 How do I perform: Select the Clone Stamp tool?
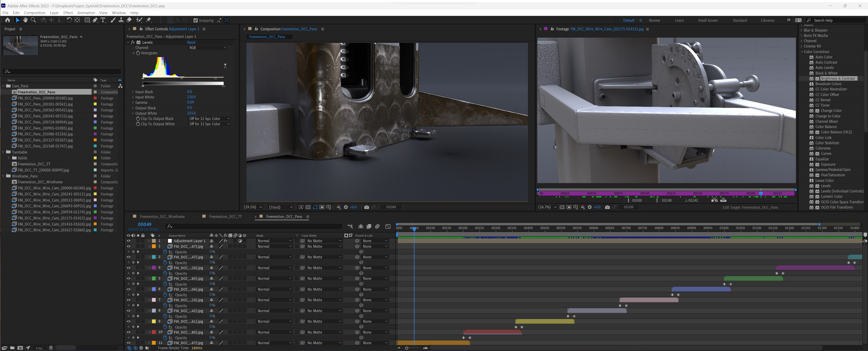click(121, 20)
